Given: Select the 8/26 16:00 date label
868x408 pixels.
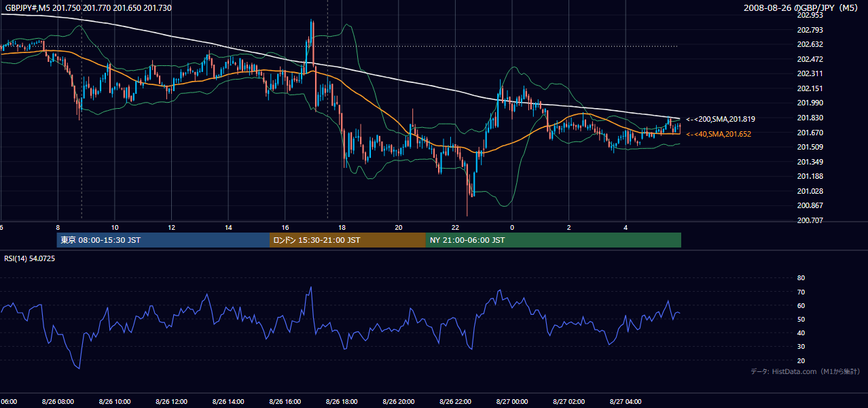Looking at the screenshot, I should click(285, 401).
